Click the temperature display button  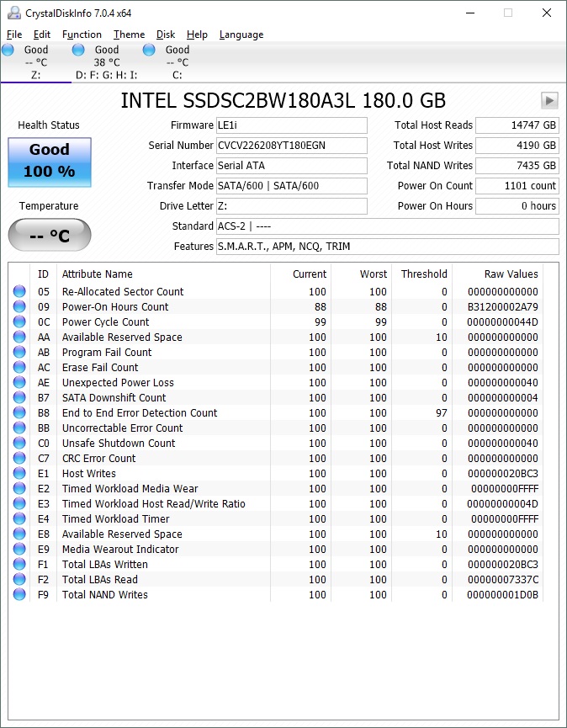tap(50, 236)
